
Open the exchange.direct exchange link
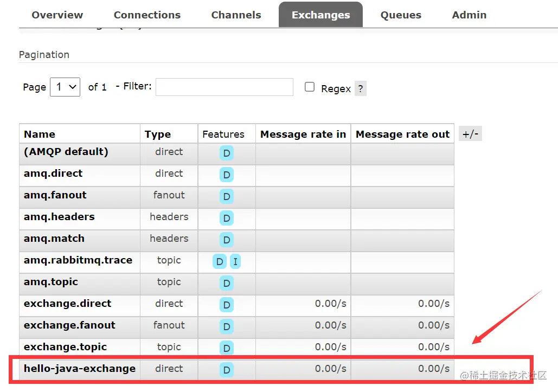(68, 304)
